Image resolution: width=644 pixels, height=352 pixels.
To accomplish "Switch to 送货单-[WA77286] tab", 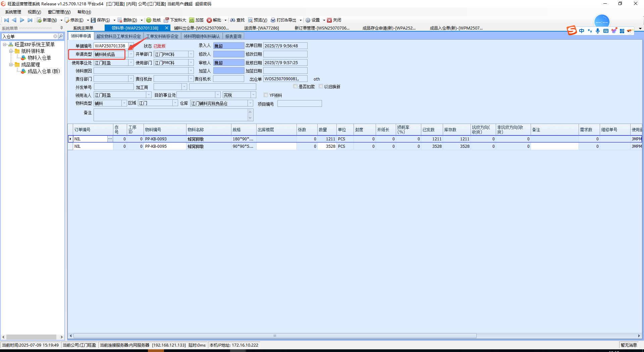I will click(261, 28).
